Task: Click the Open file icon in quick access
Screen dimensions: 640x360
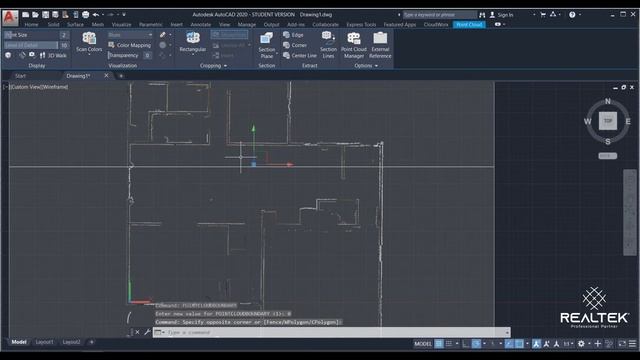Action: coord(36,15)
